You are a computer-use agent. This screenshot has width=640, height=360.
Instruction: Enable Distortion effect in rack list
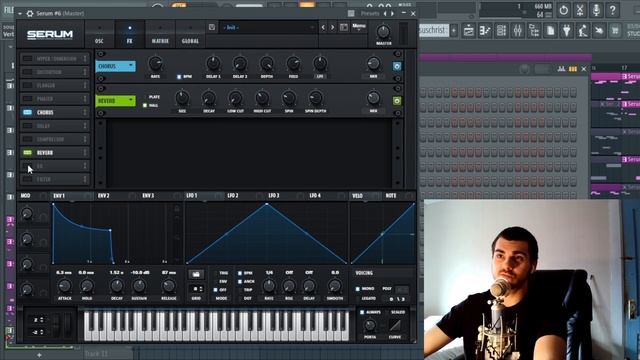[27, 72]
